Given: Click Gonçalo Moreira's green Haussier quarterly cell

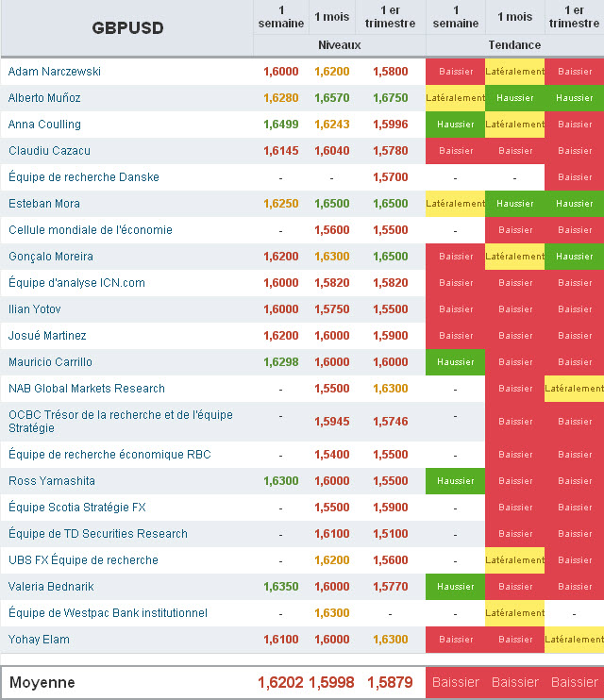Looking at the screenshot, I should click(575, 257).
